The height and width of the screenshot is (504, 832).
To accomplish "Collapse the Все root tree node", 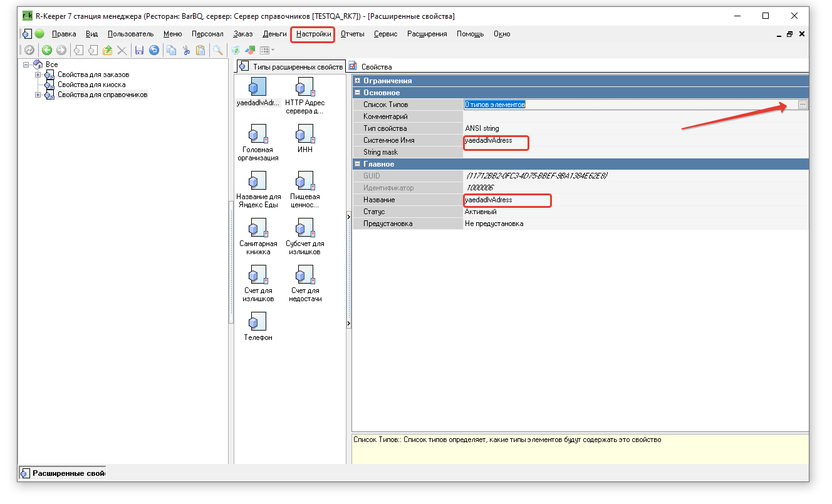I will [x=26, y=64].
